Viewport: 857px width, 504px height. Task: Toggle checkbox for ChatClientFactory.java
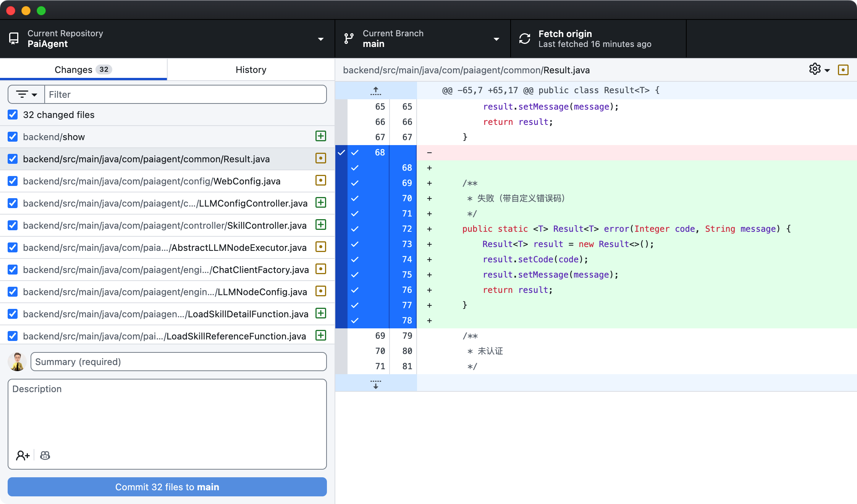[13, 270]
